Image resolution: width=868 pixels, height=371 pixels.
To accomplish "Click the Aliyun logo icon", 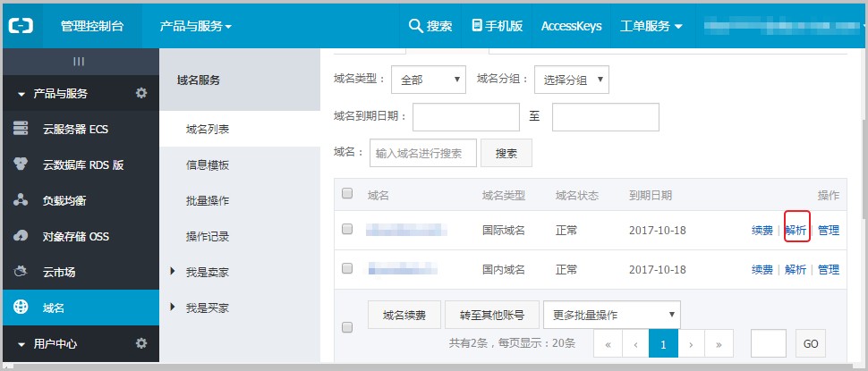I will [21, 26].
